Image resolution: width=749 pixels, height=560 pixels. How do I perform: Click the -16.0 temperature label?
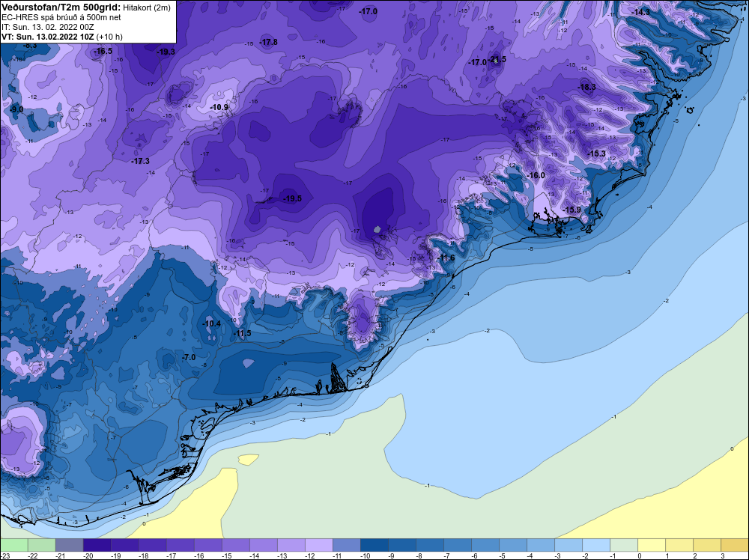pos(536,176)
